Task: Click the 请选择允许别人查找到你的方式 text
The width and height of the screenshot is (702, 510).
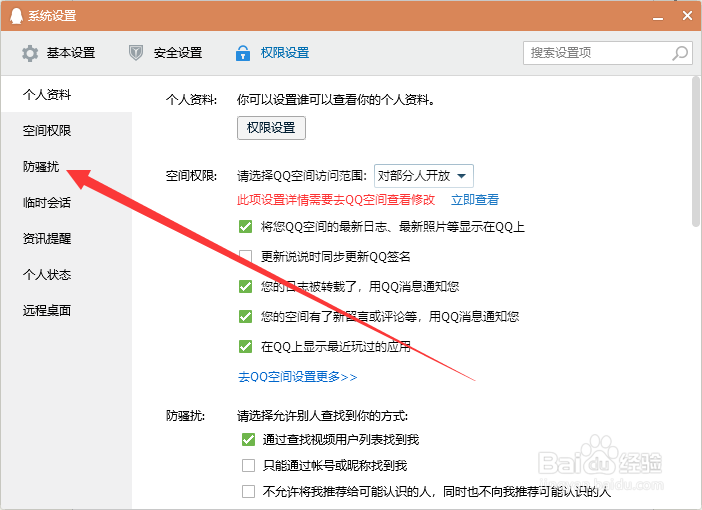Action: (x=322, y=416)
